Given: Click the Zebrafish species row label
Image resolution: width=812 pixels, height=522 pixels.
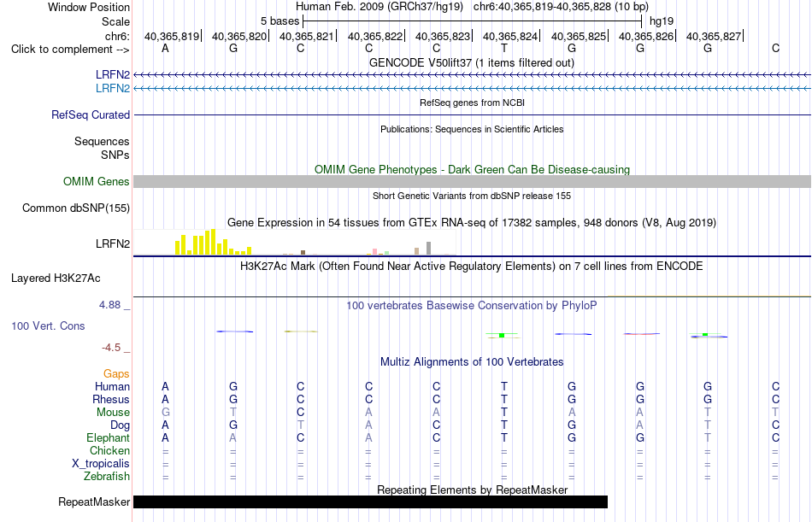Looking at the screenshot, I should point(107,476).
